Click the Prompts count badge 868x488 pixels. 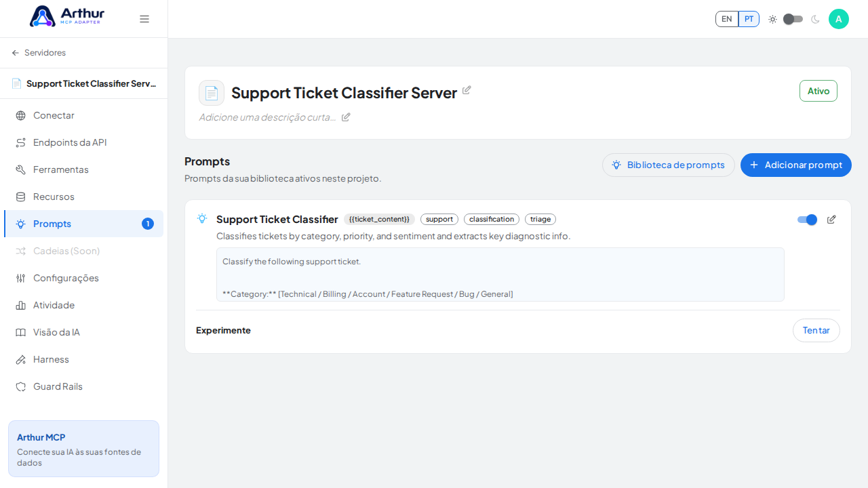pos(148,224)
